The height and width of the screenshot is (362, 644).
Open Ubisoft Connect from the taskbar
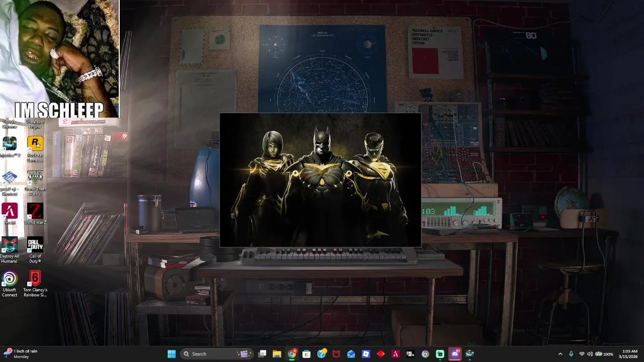point(425,354)
